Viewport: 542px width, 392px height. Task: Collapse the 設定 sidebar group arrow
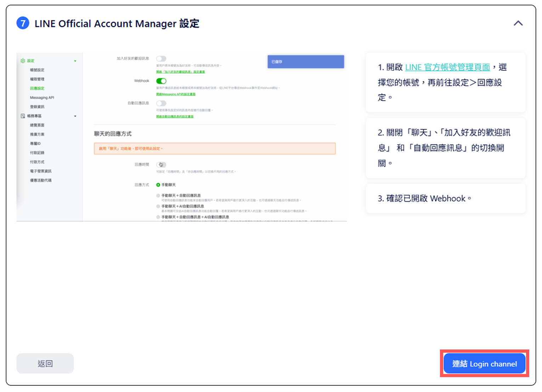75,61
